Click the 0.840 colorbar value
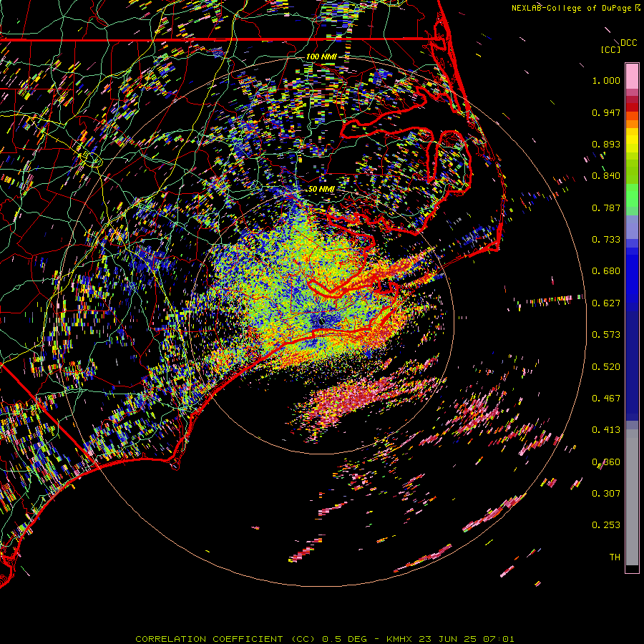644x644 pixels. tap(606, 176)
